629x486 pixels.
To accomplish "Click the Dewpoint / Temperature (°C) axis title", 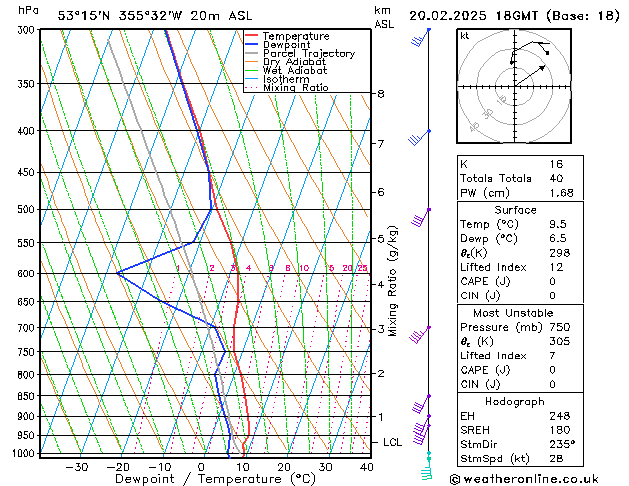I will click(x=215, y=479).
